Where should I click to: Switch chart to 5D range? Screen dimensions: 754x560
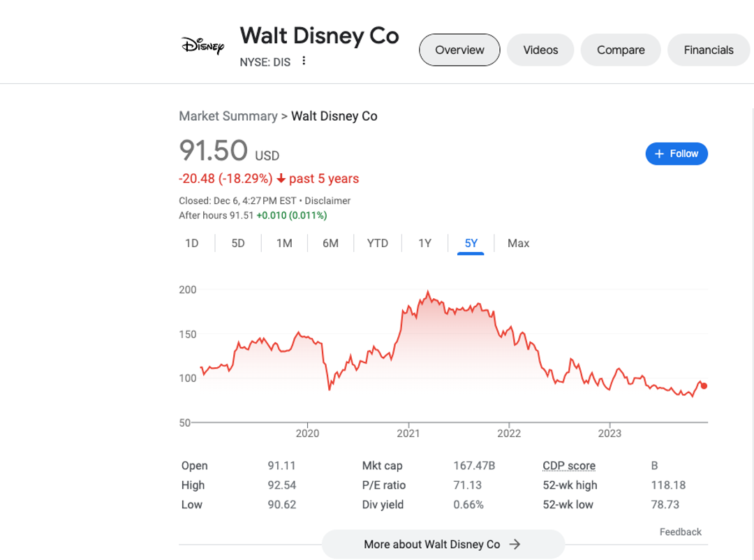238,244
